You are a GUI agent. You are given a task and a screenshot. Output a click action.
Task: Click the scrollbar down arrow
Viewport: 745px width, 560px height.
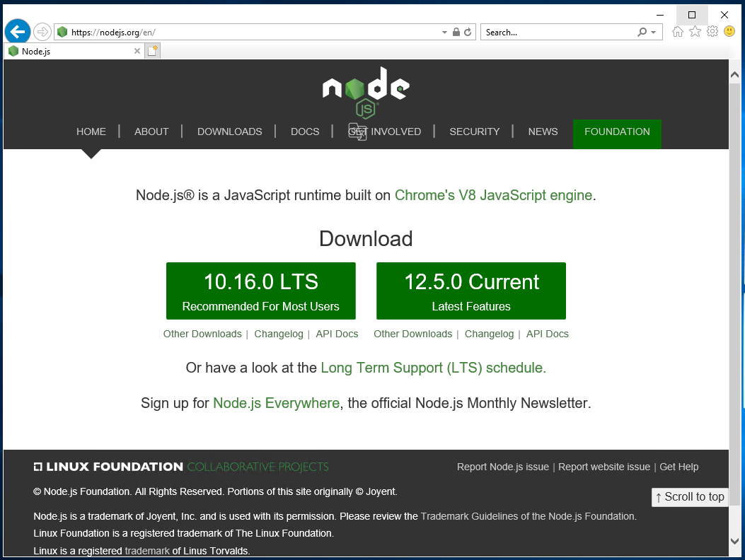[x=734, y=541]
